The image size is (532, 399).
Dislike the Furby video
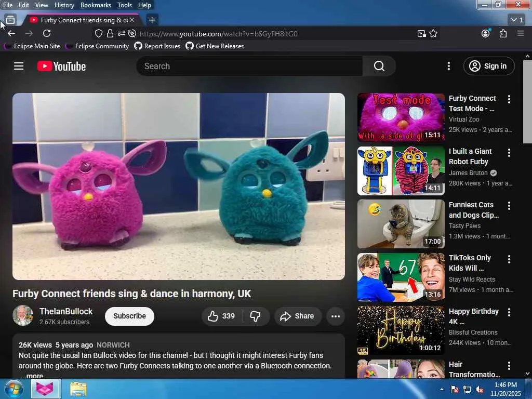(x=256, y=316)
